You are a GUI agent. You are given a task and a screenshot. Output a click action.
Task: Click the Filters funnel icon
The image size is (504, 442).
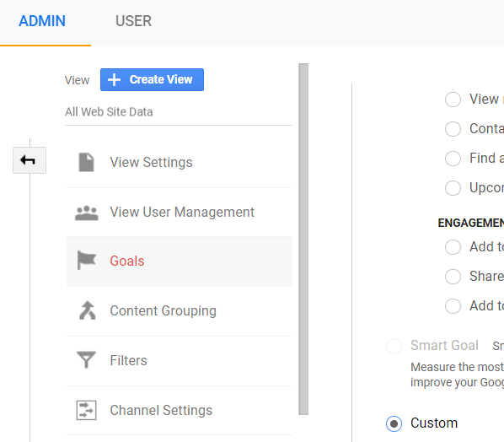click(86, 359)
